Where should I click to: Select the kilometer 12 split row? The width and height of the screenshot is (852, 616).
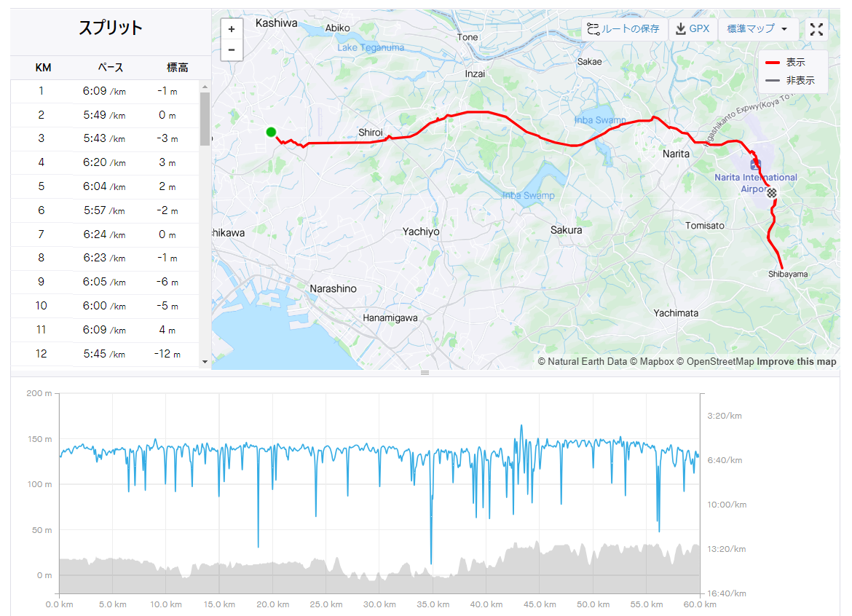105,354
